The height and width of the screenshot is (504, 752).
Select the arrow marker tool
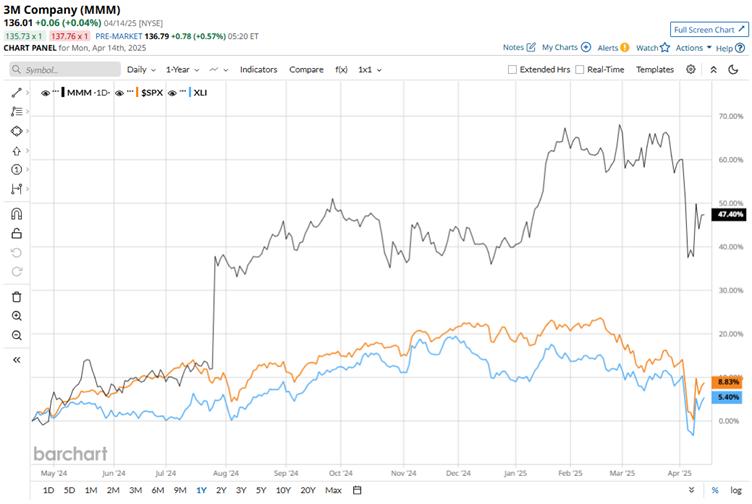click(x=16, y=151)
